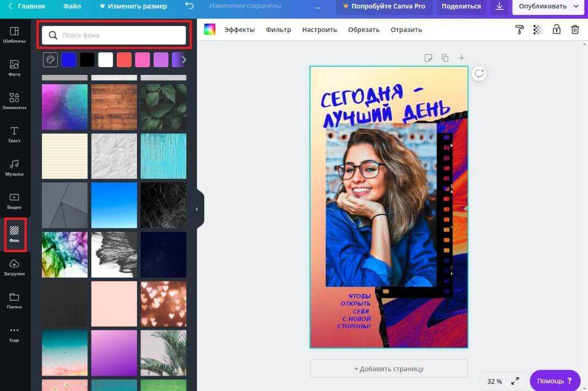This screenshot has height=391, width=588.
Task: Open the color palette picker icon
Action: (50, 60)
